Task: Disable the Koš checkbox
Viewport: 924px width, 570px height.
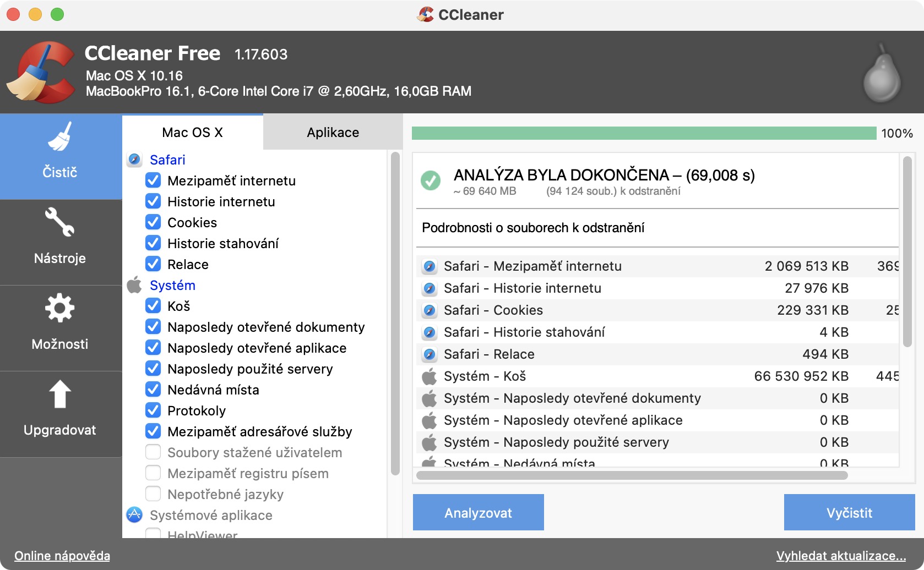Action: (153, 306)
